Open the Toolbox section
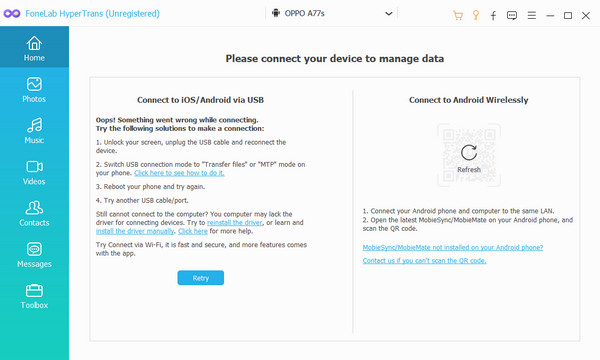The width and height of the screenshot is (600, 360). (34, 296)
